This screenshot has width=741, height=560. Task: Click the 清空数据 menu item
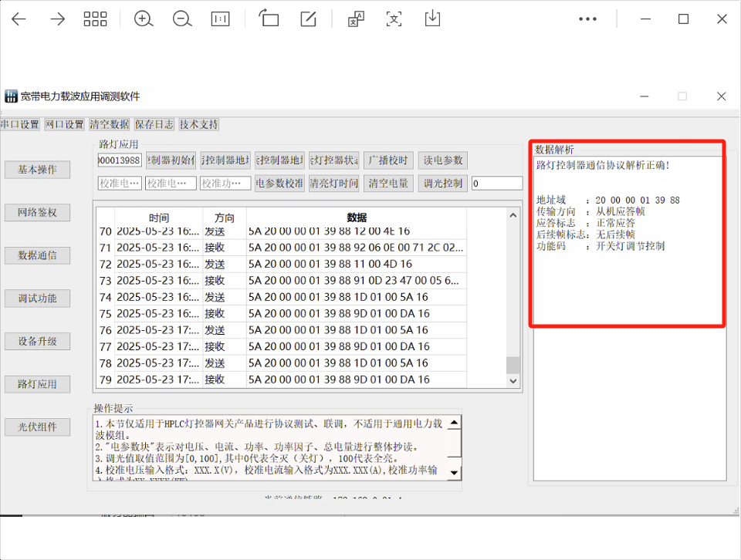108,123
